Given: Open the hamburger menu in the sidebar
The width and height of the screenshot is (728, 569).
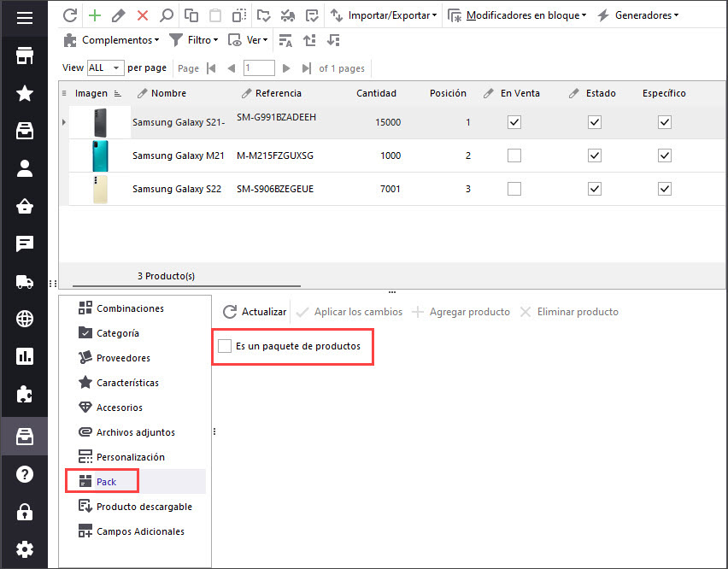Looking at the screenshot, I should [25, 18].
